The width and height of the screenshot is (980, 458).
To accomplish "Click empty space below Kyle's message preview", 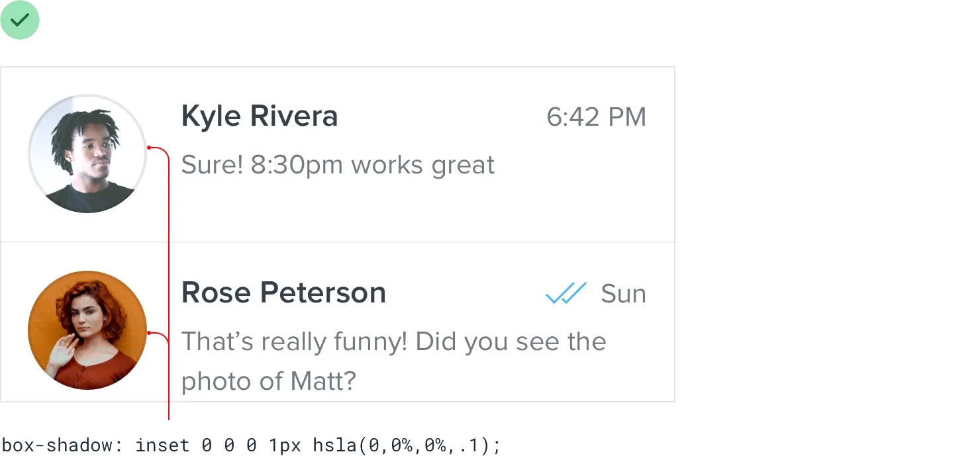I will click(397, 208).
